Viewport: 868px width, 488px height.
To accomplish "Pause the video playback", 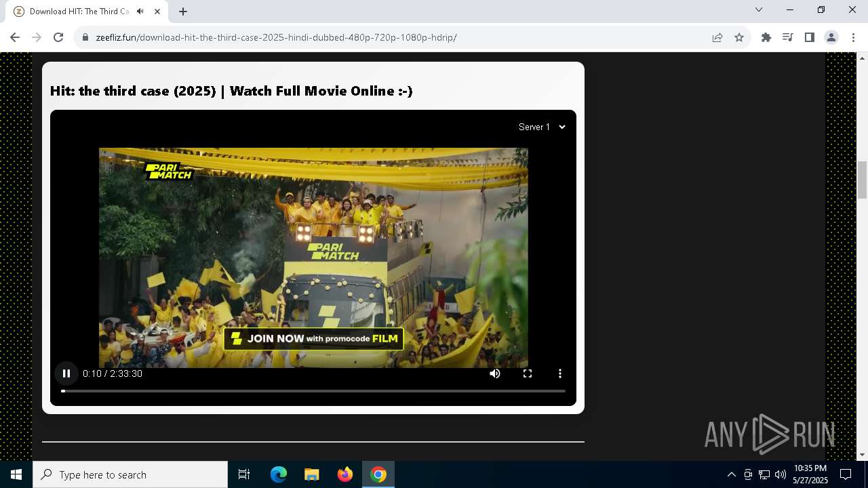I will pyautogui.click(x=66, y=373).
